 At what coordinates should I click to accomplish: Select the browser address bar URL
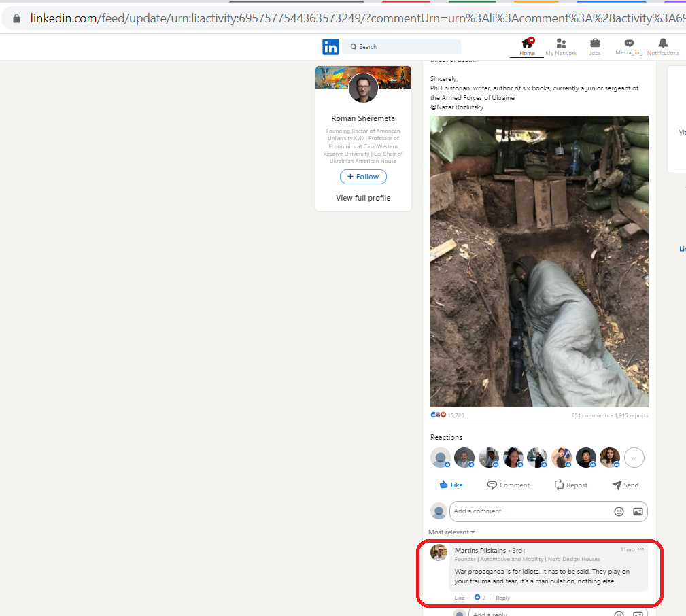(x=357, y=18)
